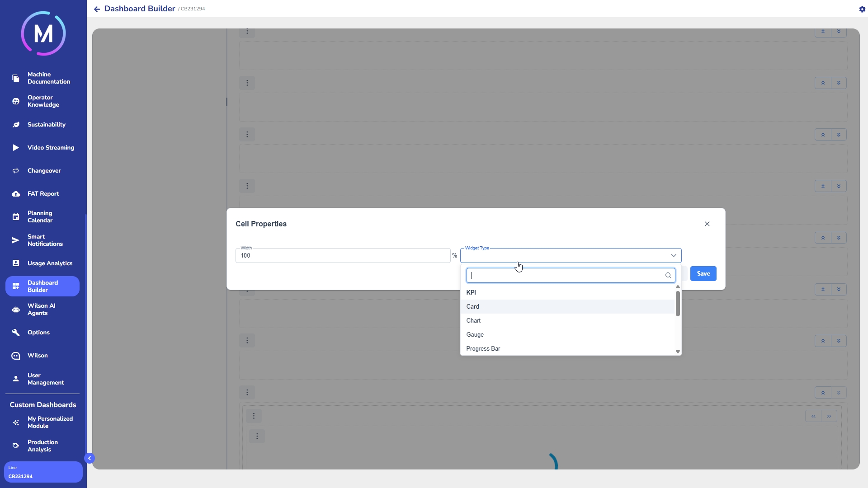Pick Progress Bar in the dropdown list
Screen dimensions: 868x488
tap(483, 349)
